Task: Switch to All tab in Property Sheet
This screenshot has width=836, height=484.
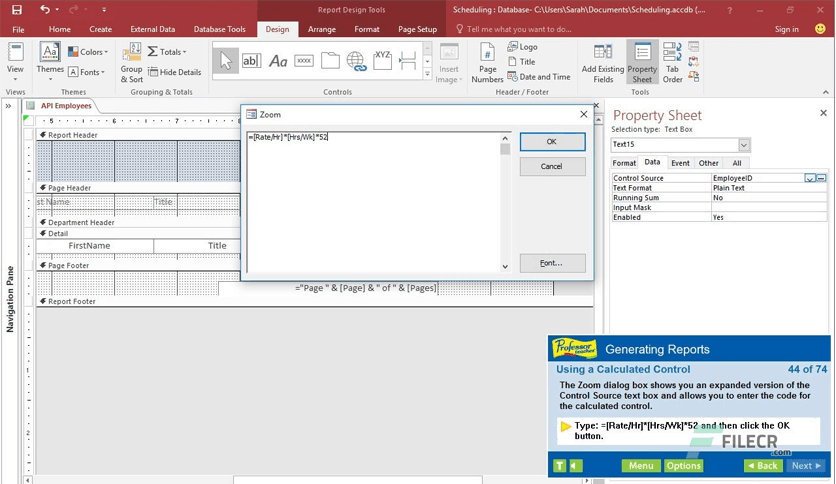Action: 737,163
